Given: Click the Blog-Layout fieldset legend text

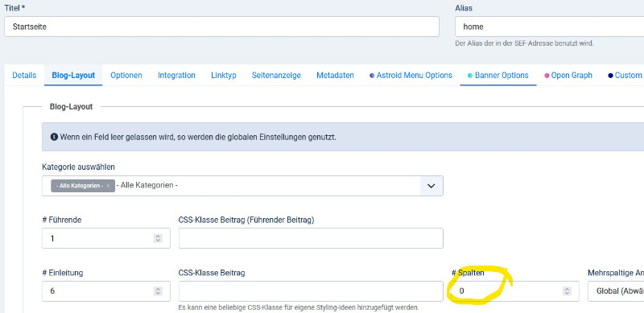Looking at the screenshot, I should click(x=71, y=107).
